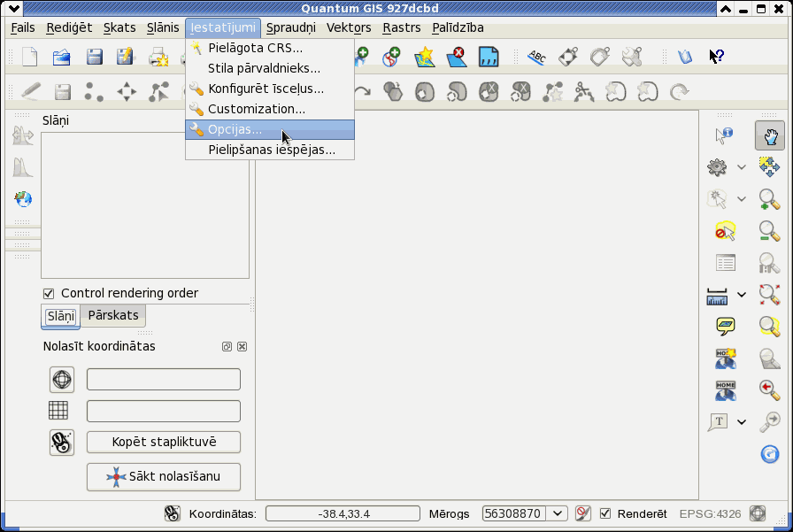
Task: Click the Refresh blue circular icon
Action: click(x=770, y=453)
